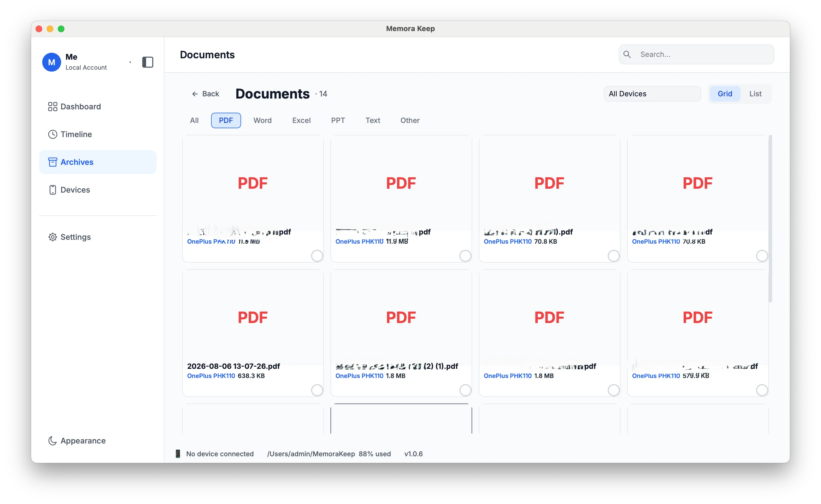This screenshot has height=504, width=821.
Task: Click the /Users/admin/MemoraKeep path text
Action: point(311,454)
